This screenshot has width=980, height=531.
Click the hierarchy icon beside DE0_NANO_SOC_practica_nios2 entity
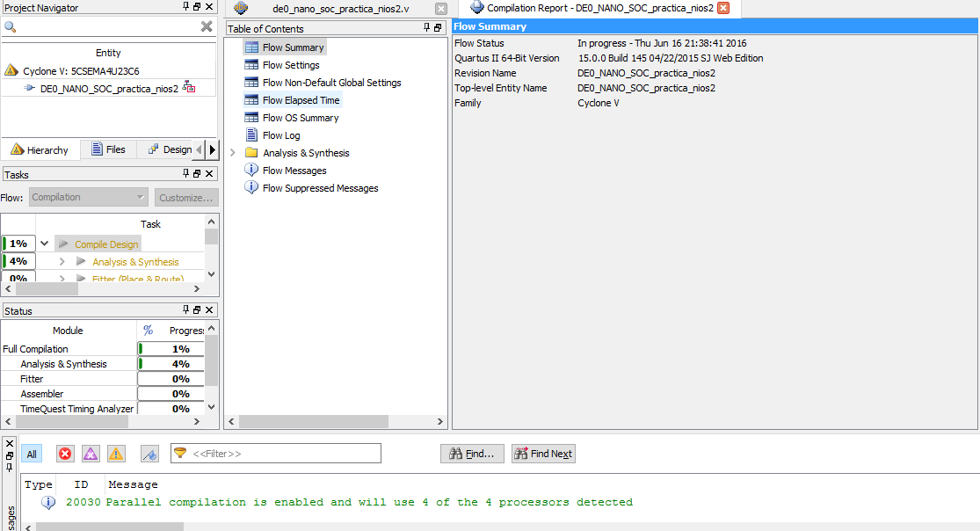tap(189, 88)
